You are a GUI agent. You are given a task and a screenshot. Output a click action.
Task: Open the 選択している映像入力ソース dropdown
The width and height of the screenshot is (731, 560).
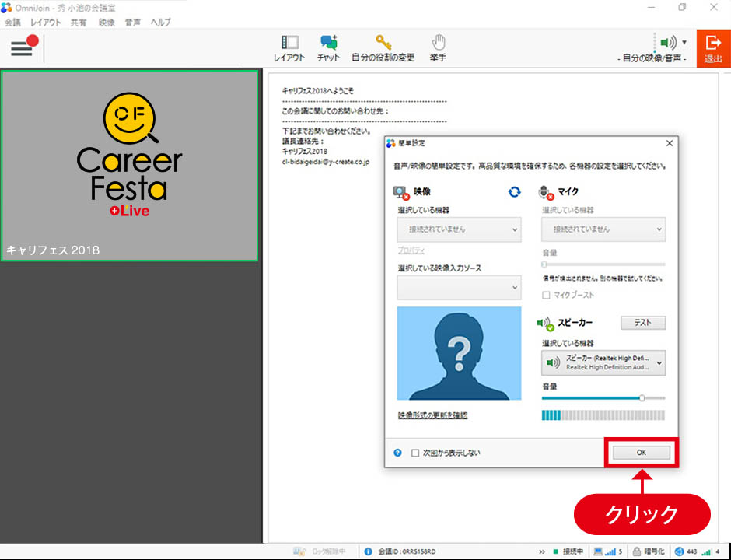459,287
